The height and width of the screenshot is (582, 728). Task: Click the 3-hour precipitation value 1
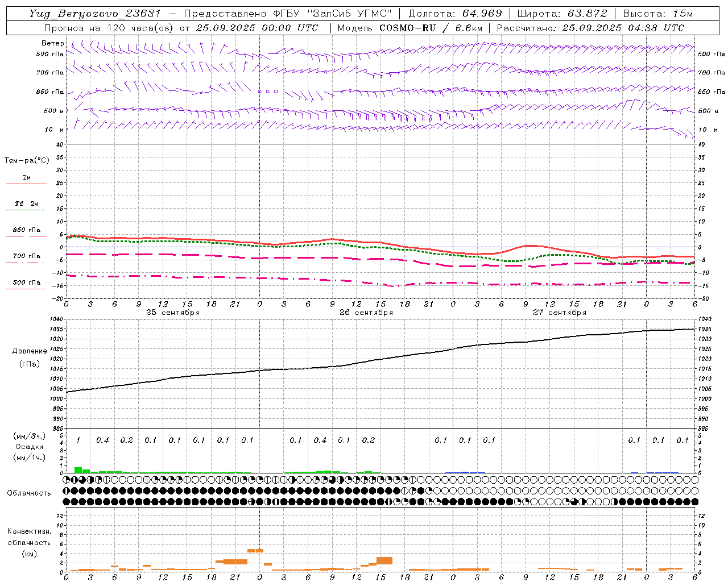78,440
